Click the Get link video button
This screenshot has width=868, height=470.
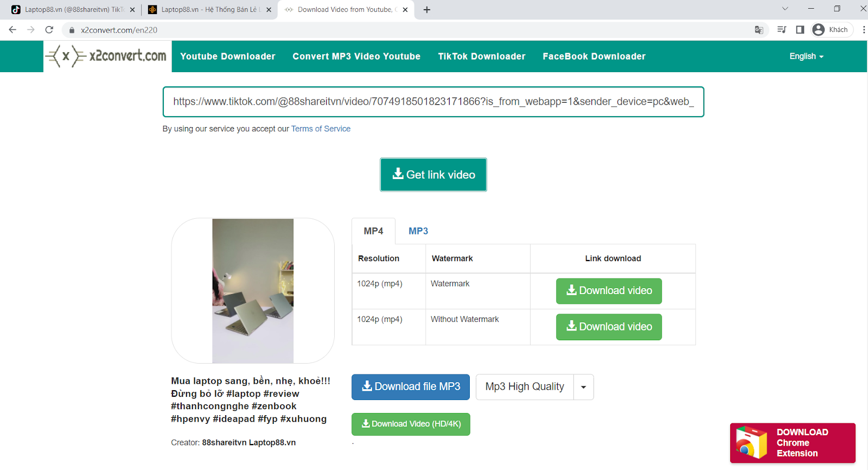[x=433, y=175]
